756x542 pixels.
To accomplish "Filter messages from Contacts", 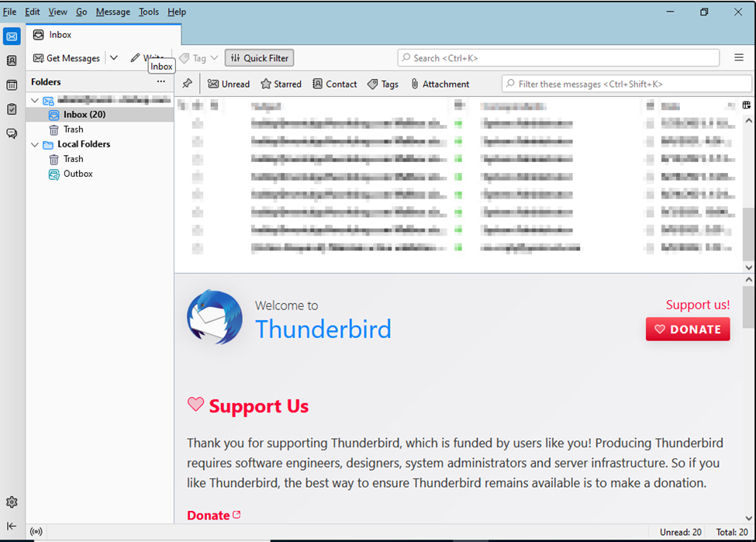I will pyautogui.click(x=335, y=84).
